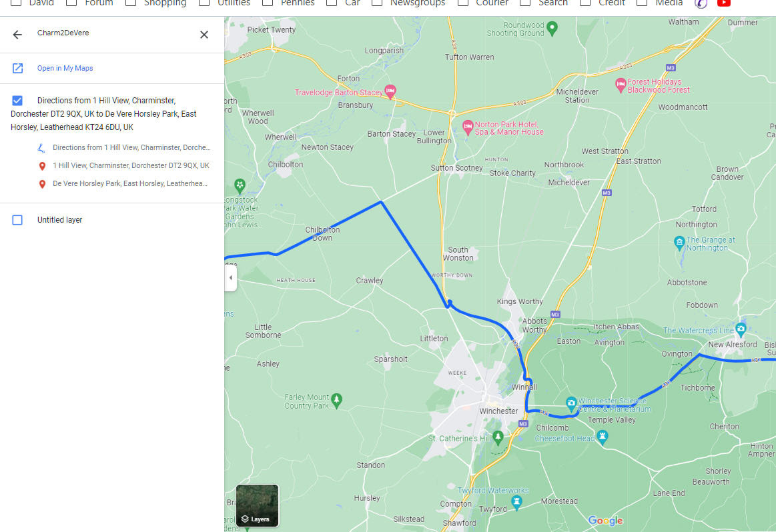Click the satellite imagery thumbnail preview
The width and height of the screenshot is (776, 532).
[x=257, y=500]
